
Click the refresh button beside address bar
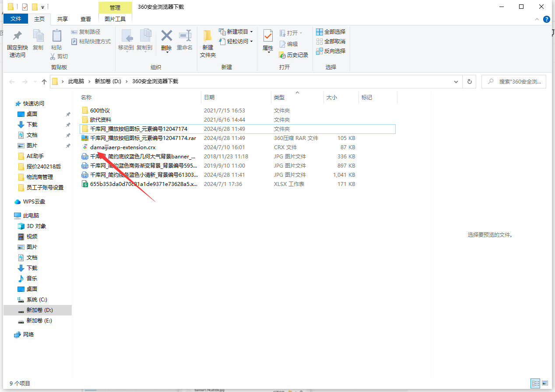pos(470,81)
